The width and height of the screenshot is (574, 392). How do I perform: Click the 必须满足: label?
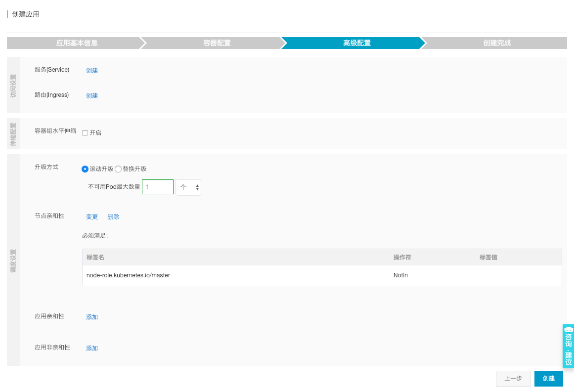(x=95, y=235)
